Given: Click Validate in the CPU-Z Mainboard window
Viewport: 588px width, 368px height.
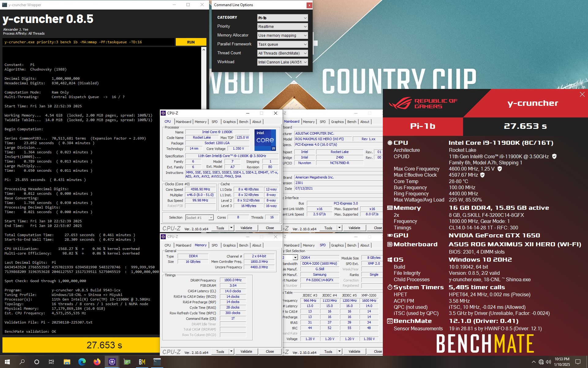Looking at the screenshot, I should tap(354, 228).
